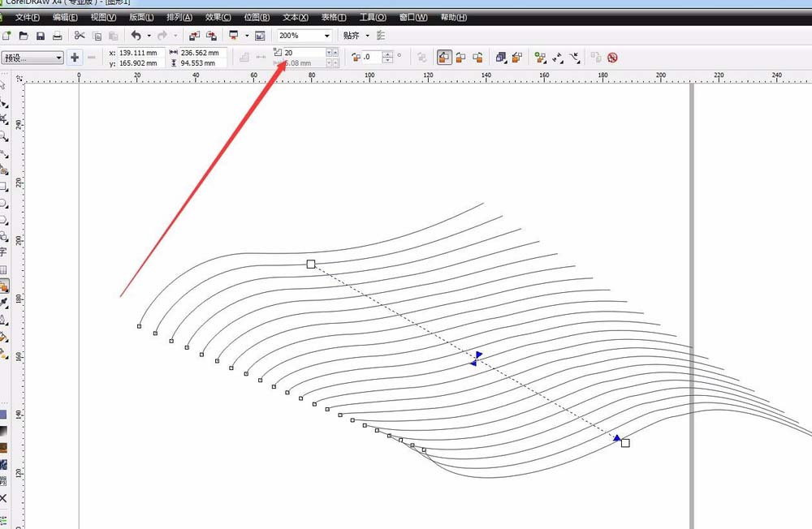Open the application launcher icon

(x=234, y=35)
